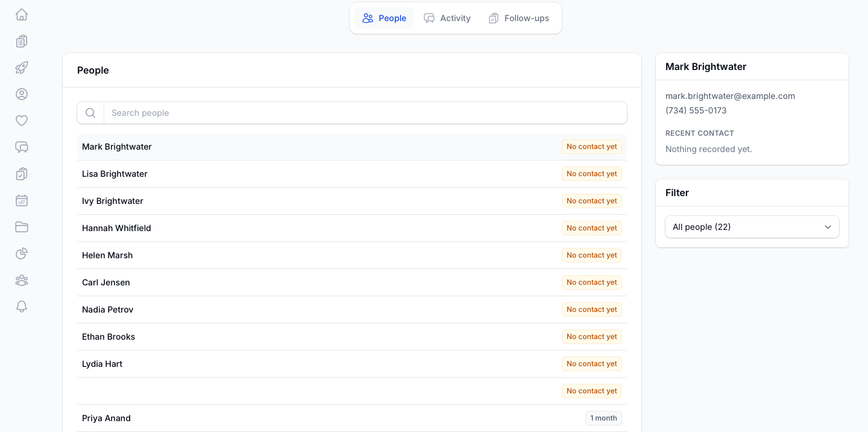Select Lydia Hart in the list
This screenshot has height=432, width=868.
352,364
